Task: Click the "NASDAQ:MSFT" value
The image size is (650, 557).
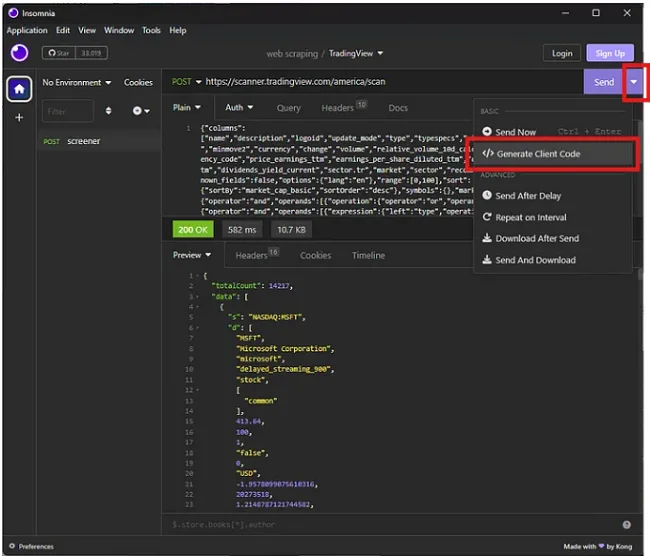Action: click(x=277, y=317)
